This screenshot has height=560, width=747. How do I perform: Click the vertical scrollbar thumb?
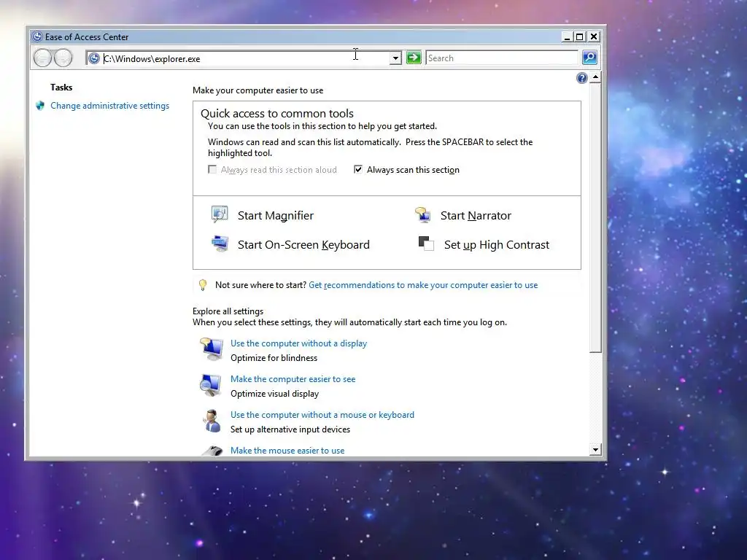point(595,217)
